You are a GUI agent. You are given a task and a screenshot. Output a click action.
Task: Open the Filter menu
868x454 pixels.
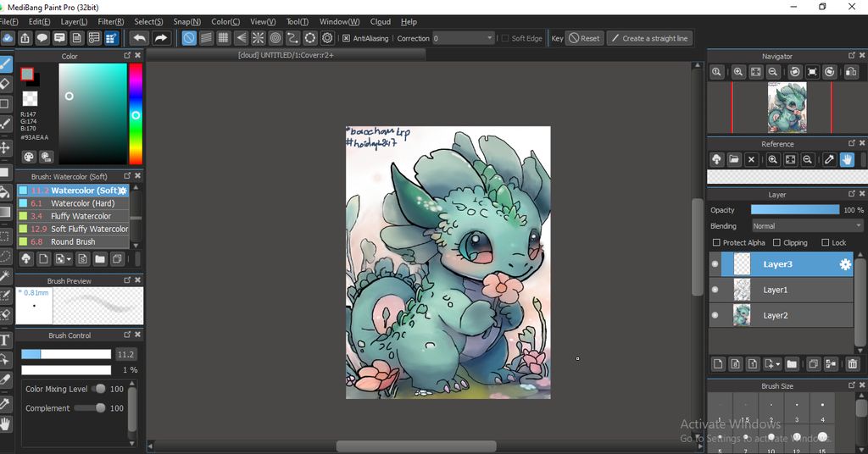[110, 21]
